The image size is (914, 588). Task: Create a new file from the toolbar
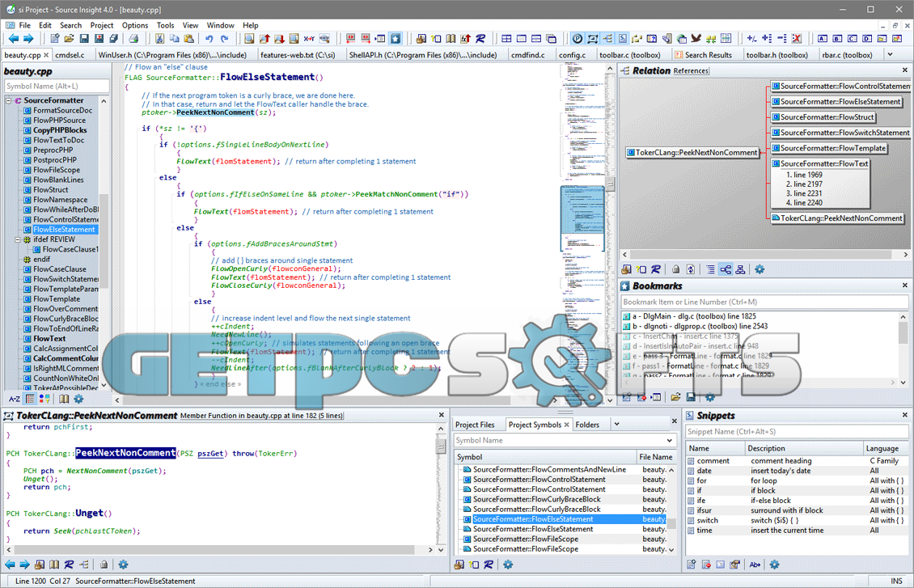[x=54, y=39]
